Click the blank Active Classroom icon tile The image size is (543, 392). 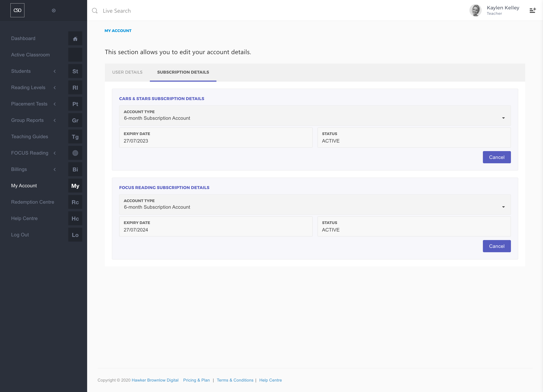pos(75,55)
